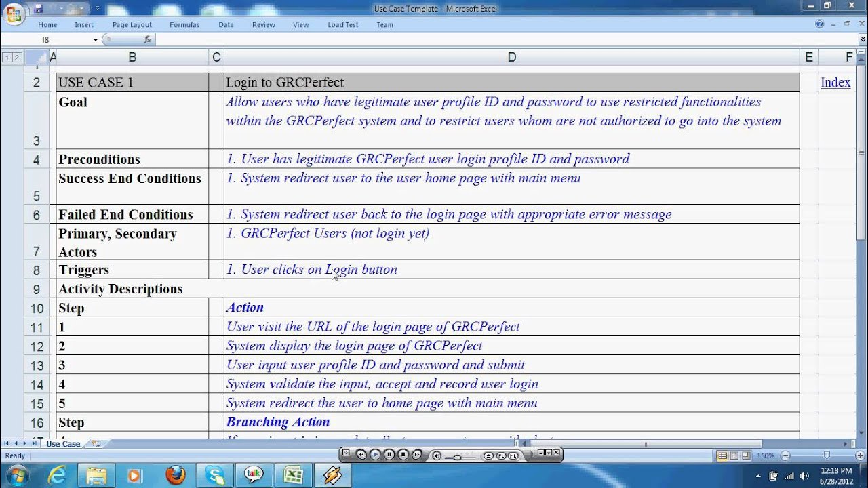Image resolution: width=868 pixels, height=488 pixels.
Task: Expand the Name Box dropdown arrow
Action: pos(96,40)
